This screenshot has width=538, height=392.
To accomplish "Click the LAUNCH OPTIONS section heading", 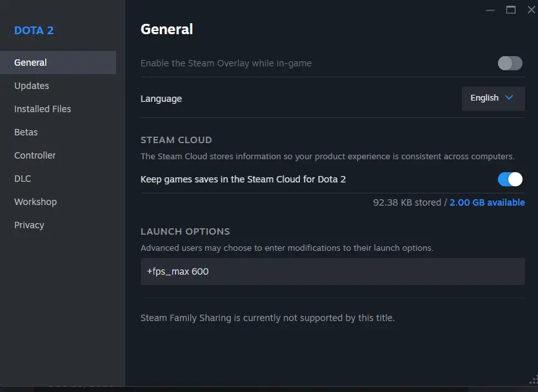I will click(185, 231).
